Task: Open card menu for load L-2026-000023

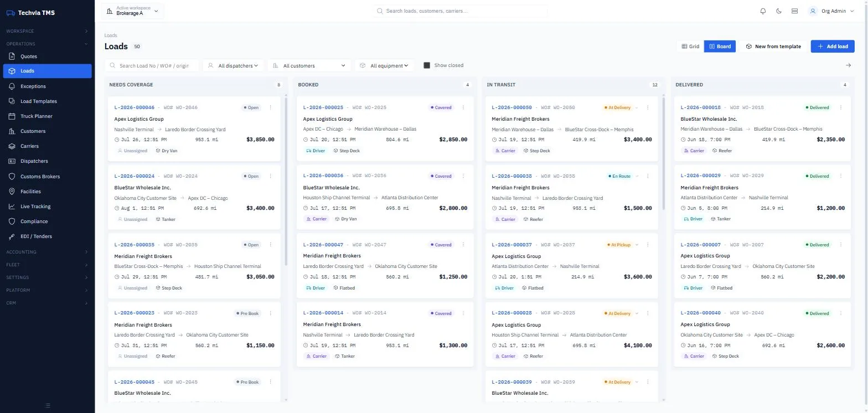Action: [x=271, y=313]
